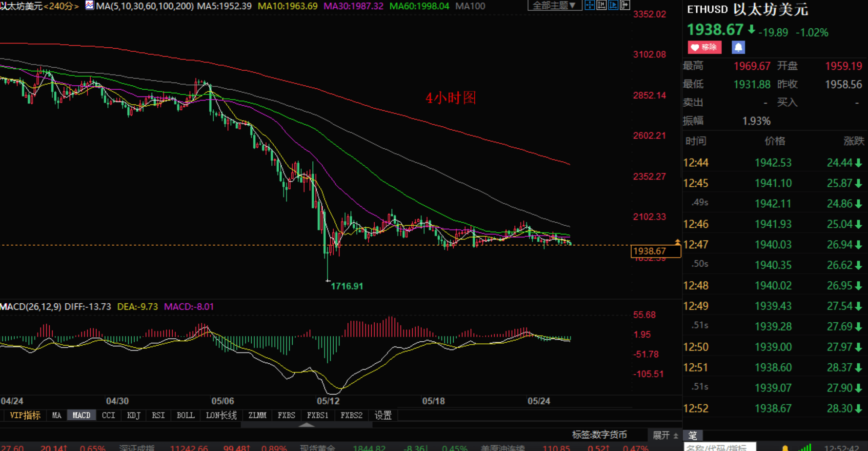Viewport: 868px width, 451px height.
Task: Click the yellow notification bell in status bar
Action: pyautogui.click(x=785, y=448)
